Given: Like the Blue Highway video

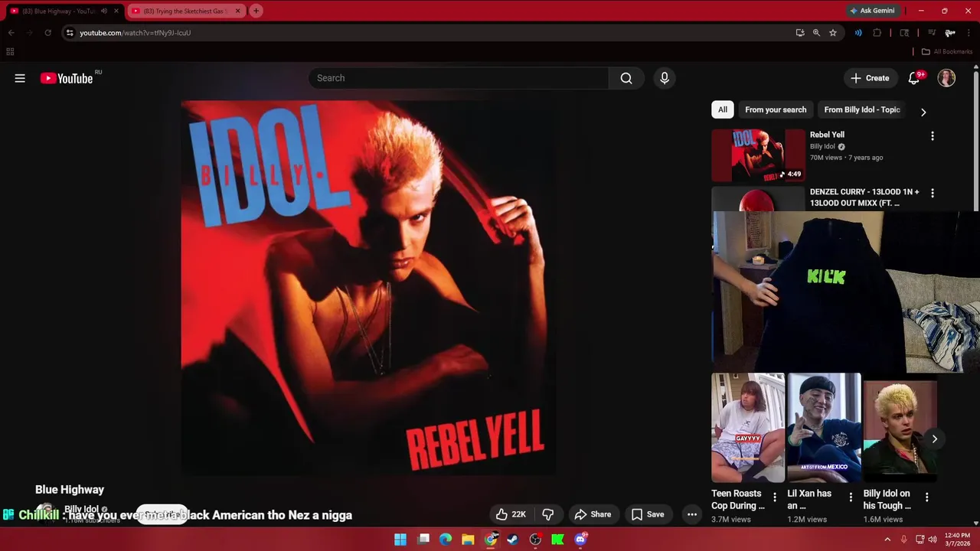Looking at the screenshot, I should pos(511,514).
